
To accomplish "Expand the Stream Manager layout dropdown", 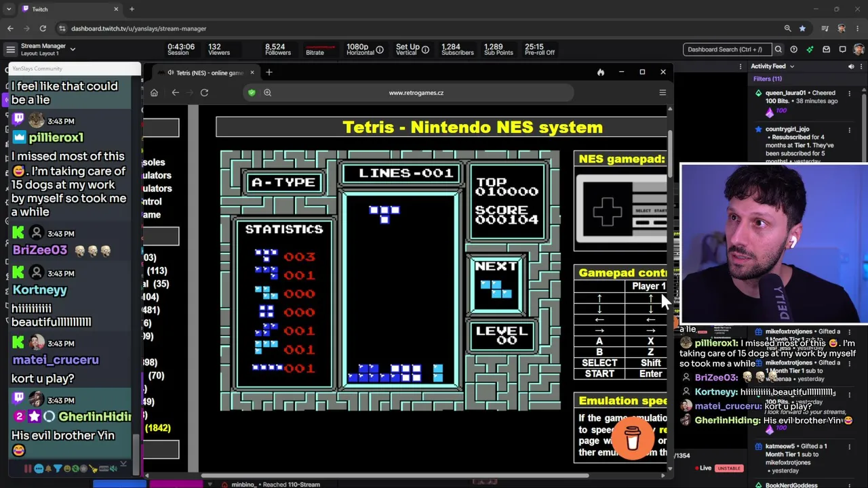I will click(x=73, y=49).
